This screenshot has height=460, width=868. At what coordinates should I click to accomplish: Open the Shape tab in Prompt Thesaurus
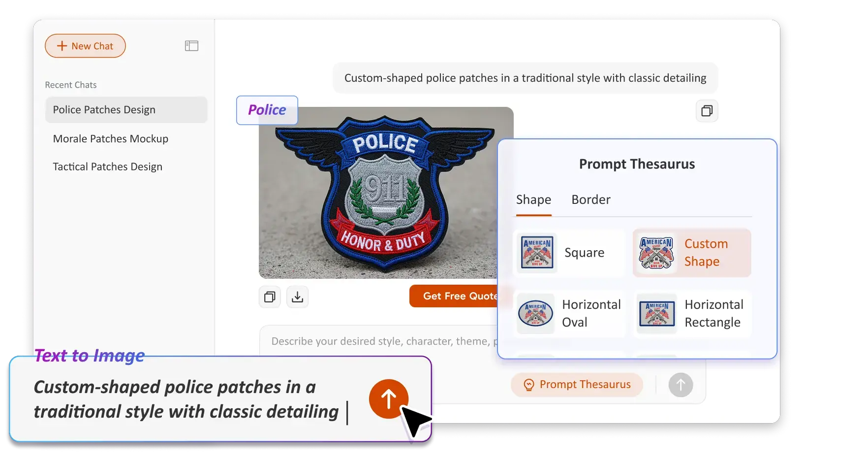pyautogui.click(x=533, y=199)
